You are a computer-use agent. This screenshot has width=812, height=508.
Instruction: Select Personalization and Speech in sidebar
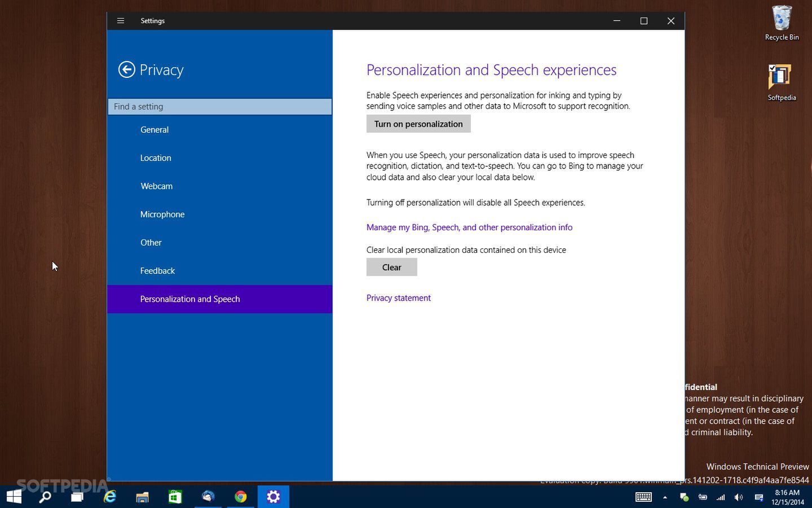[x=220, y=299]
